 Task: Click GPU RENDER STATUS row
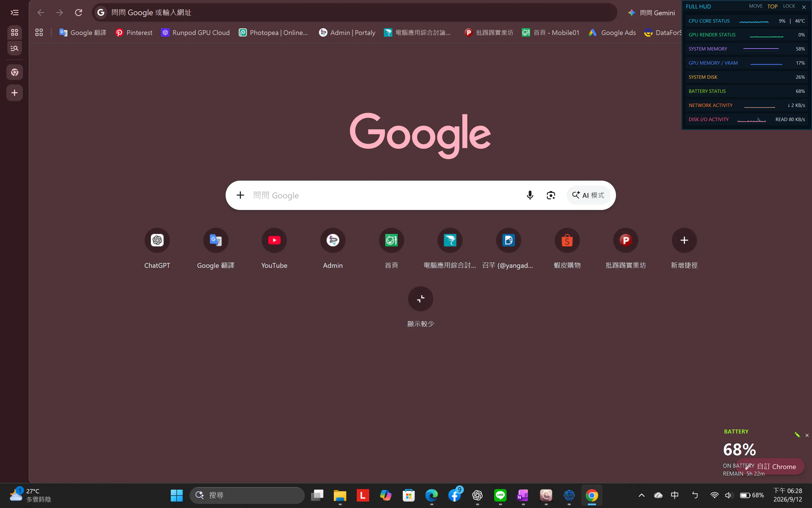(747, 35)
